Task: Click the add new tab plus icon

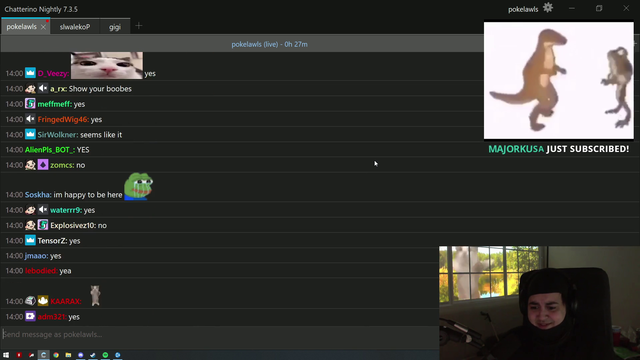Action: 139,26
